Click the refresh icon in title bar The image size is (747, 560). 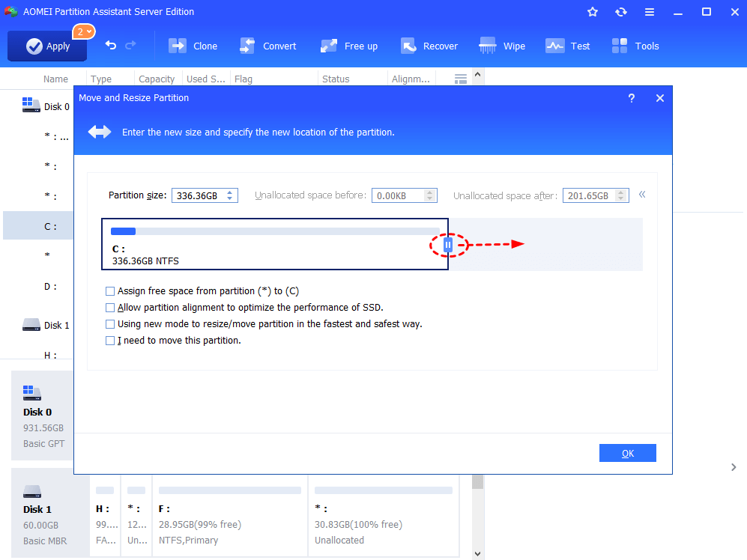[x=621, y=12]
